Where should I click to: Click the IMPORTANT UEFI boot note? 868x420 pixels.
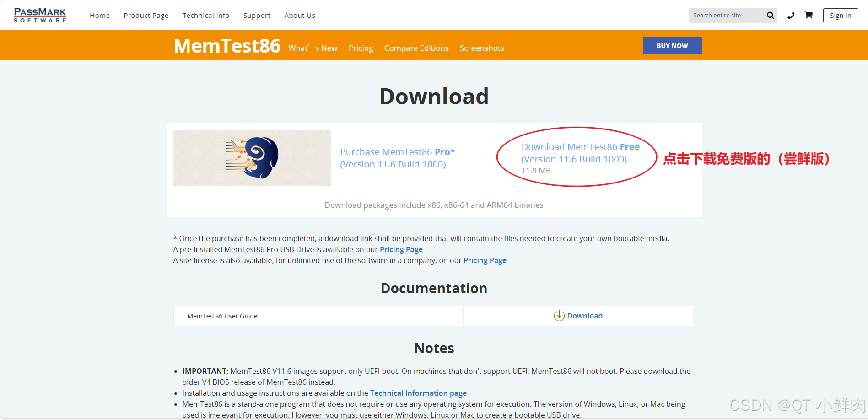click(437, 377)
